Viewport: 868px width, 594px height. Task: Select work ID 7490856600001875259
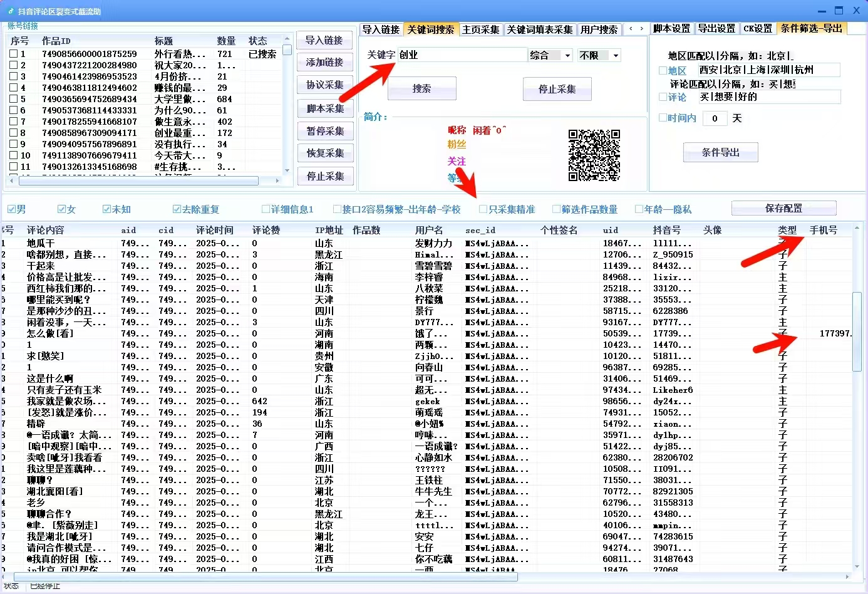(89, 54)
